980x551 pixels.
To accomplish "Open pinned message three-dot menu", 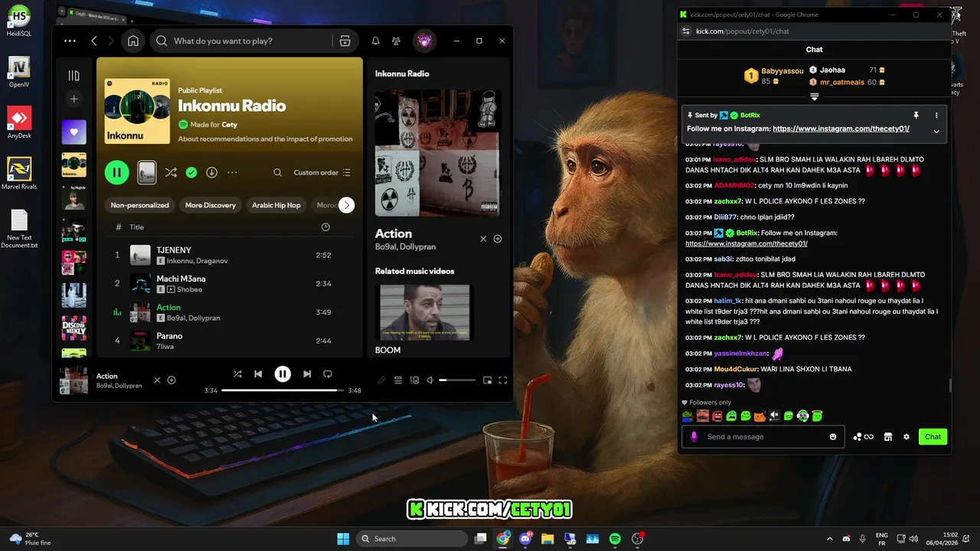I will pyautogui.click(x=936, y=116).
